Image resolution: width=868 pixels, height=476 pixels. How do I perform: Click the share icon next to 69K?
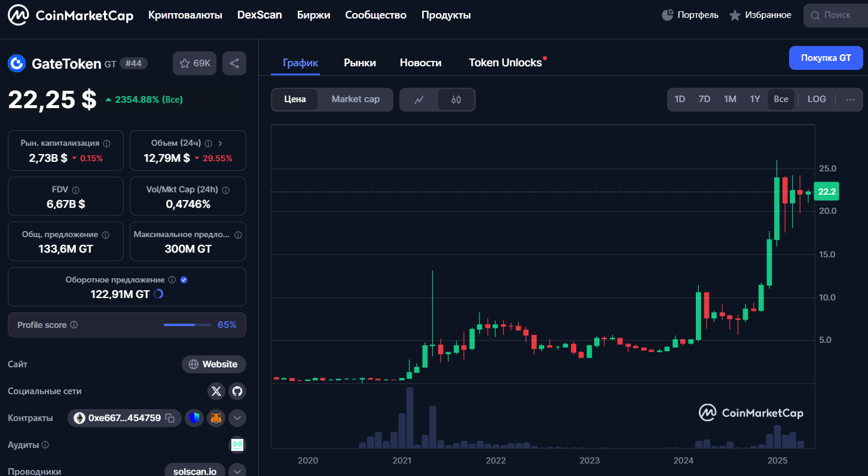tap(234, 63)
